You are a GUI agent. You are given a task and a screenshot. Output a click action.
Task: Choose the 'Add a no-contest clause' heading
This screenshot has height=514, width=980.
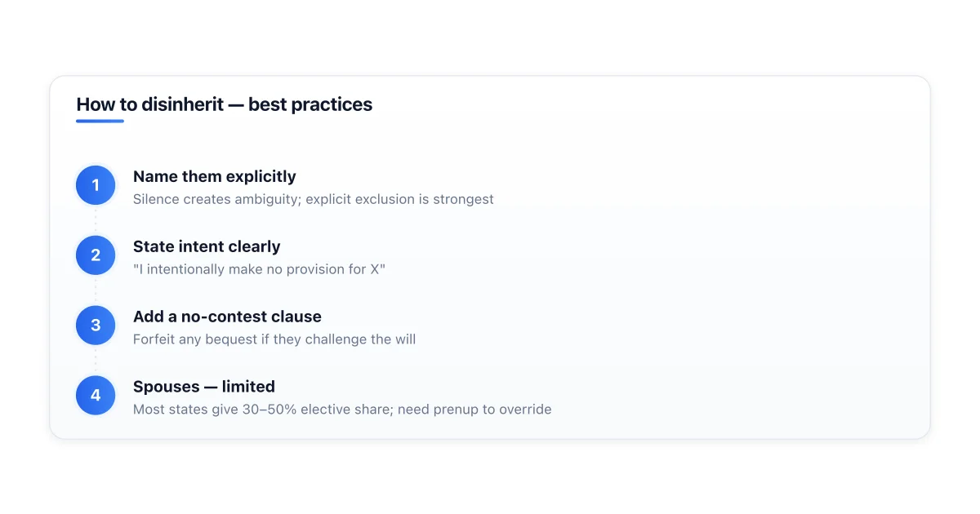coord(227,317)
